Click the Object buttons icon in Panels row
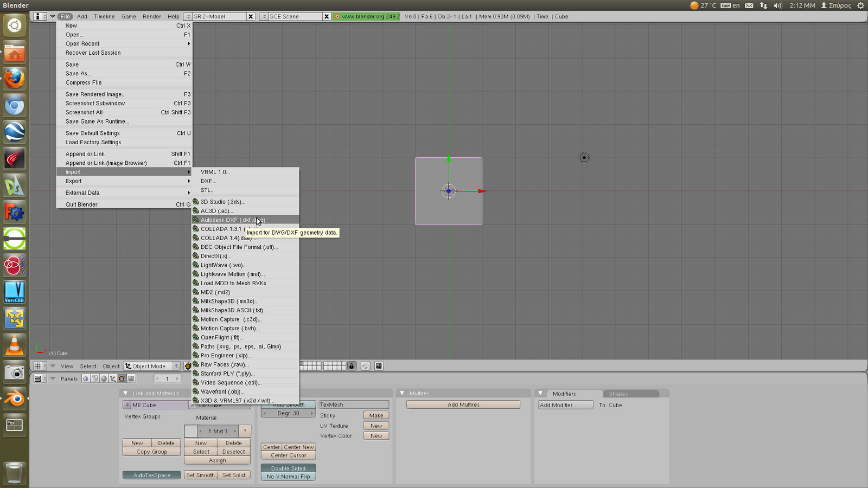This screenshot has width=868, height=488. tap(112, 378)
